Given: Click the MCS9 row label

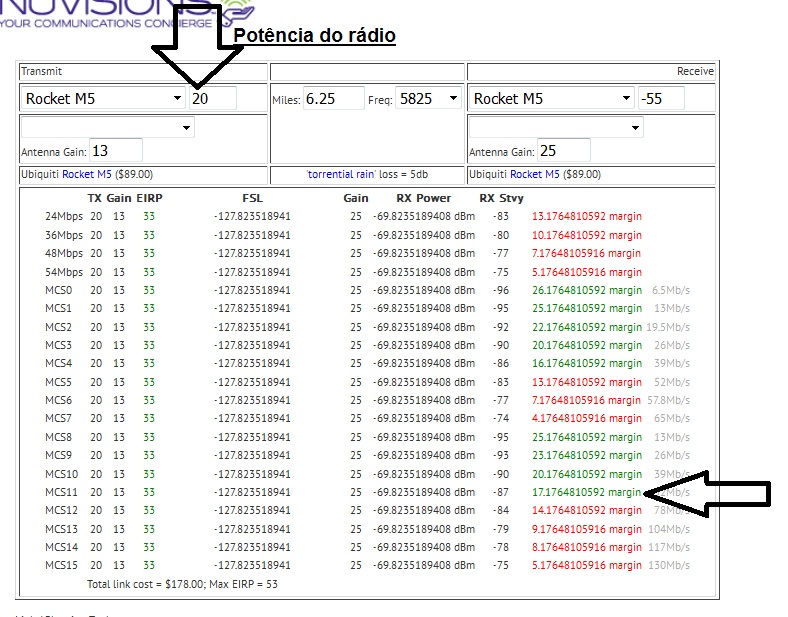Looking at the screenshot, I should tap(58, 455).
